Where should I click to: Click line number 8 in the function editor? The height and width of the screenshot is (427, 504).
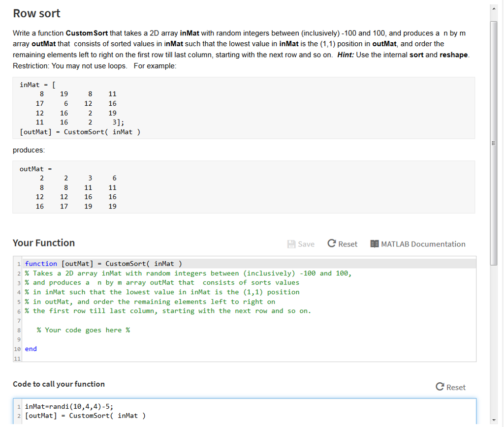click(x=18, y=330)
